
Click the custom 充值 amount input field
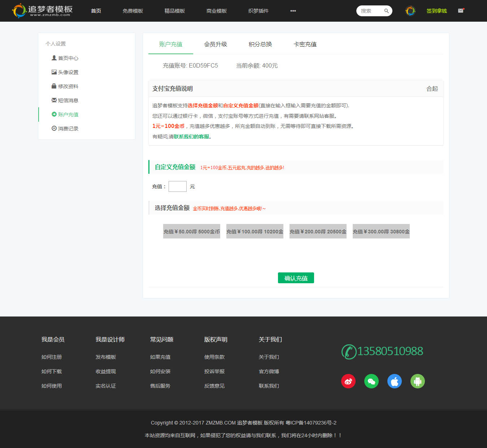point(177,186)
